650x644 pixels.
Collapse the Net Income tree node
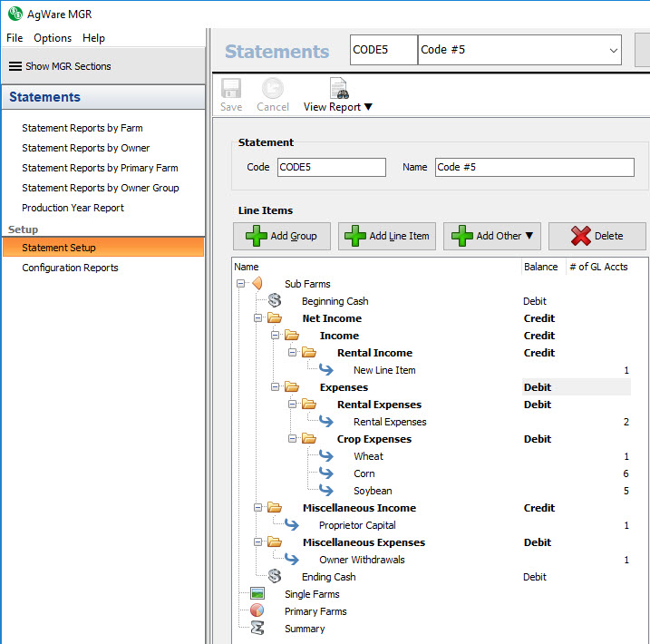coord(258,318)
